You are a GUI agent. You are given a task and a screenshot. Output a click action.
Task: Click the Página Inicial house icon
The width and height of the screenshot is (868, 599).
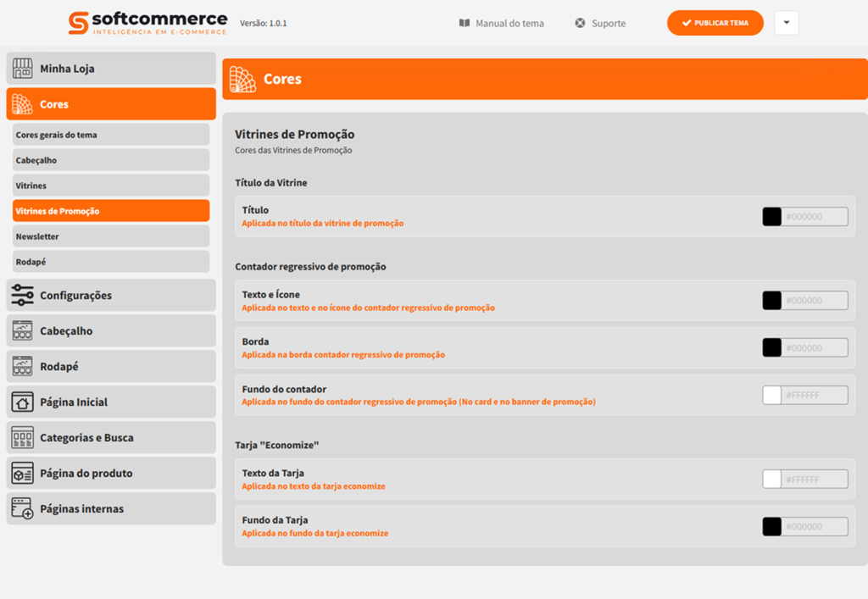point(22,402)
